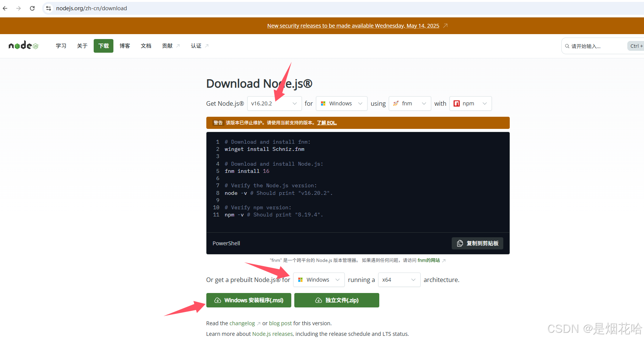Click code line "winget install Schniz.fnm"
Screen dimensions: 644x340
pyautogui.click(x=264, y=149)
